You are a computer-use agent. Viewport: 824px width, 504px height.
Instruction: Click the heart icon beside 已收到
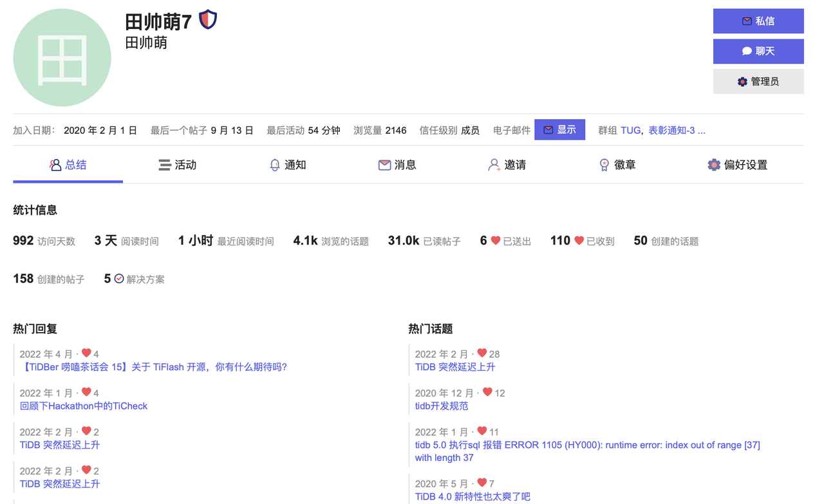[x=579, y=240]
